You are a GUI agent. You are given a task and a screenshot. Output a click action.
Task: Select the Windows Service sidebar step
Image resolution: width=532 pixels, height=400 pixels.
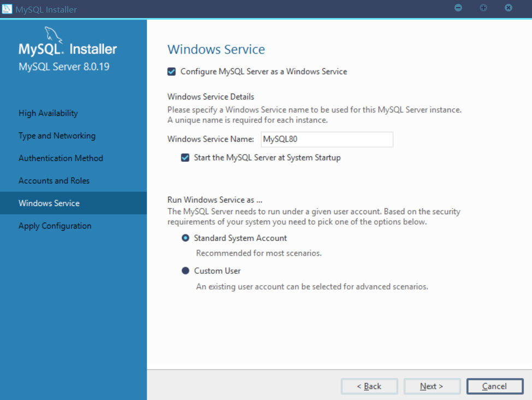tap(49, 203)
